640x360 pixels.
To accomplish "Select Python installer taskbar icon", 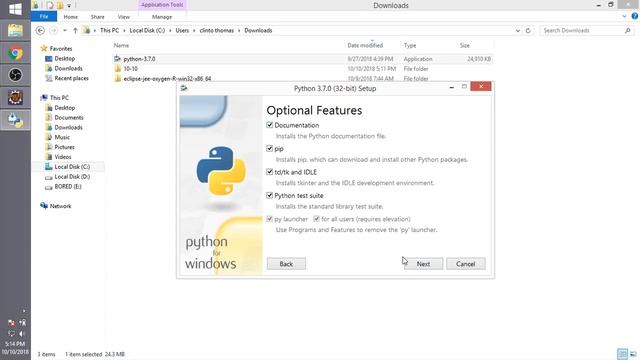I will tap(15, 120).
